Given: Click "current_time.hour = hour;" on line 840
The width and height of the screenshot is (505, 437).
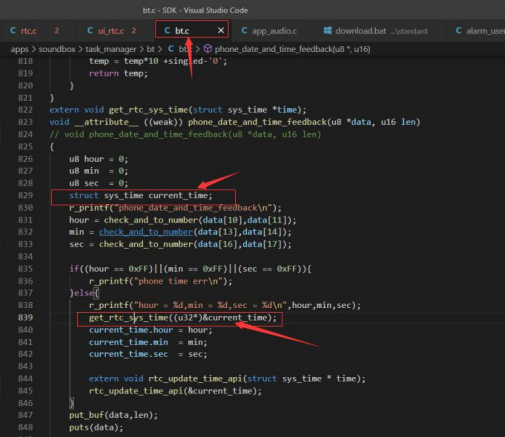Looking at the screenshot, I should (151, 330).
